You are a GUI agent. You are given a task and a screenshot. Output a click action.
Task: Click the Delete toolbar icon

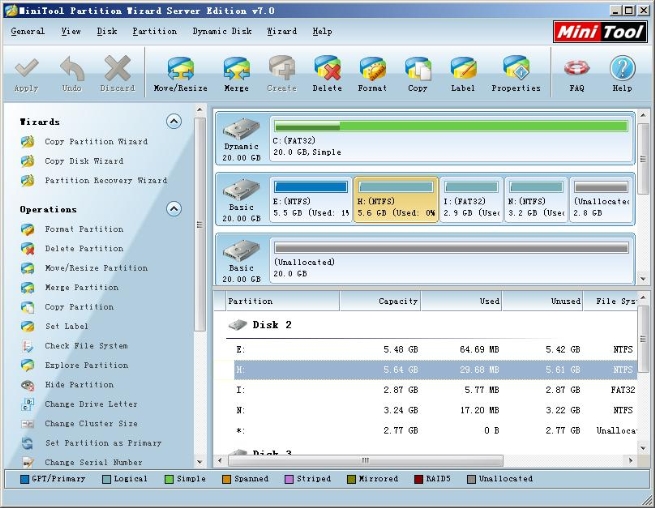(327, 69)
